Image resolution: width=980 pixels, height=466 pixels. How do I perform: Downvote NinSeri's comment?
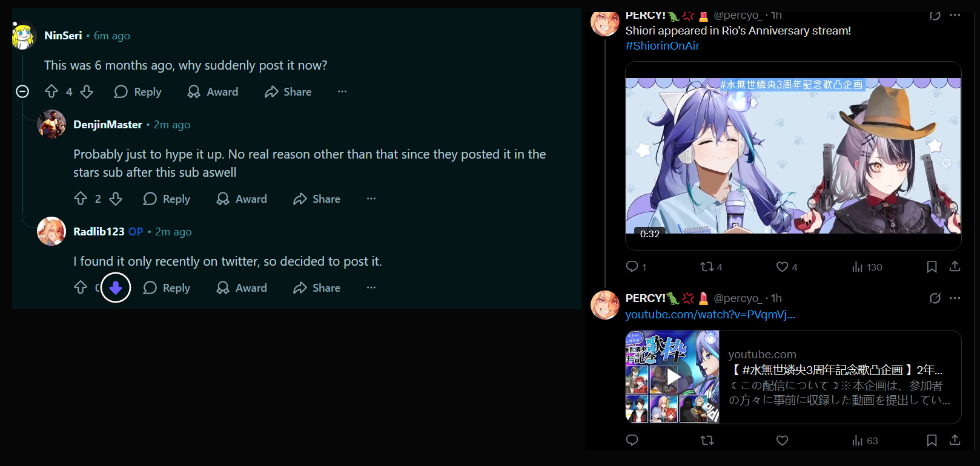[x=87, y=91]
